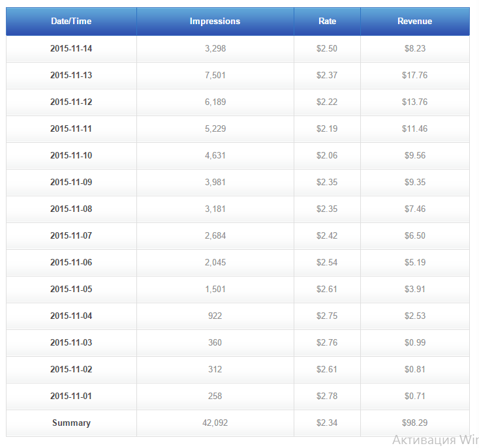Image resolution: width=479 pixels, height=448 pixels.
Task: Select the 2015-11-02 date cell
Action: click(x=71, y=370)
